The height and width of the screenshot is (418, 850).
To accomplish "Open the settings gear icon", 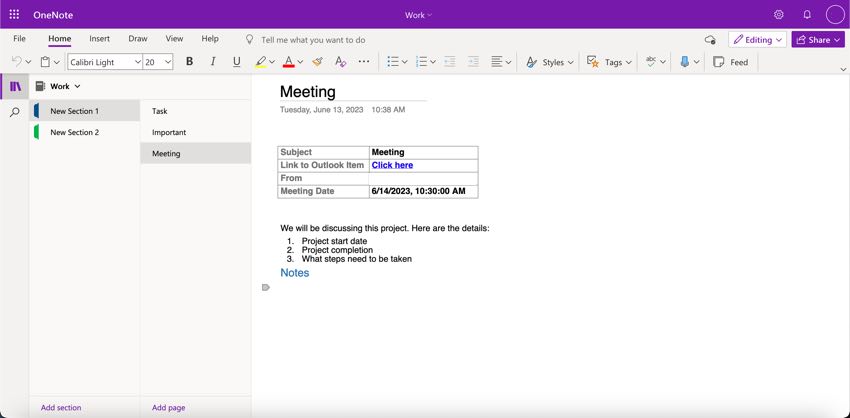I will tap(778, 15).
